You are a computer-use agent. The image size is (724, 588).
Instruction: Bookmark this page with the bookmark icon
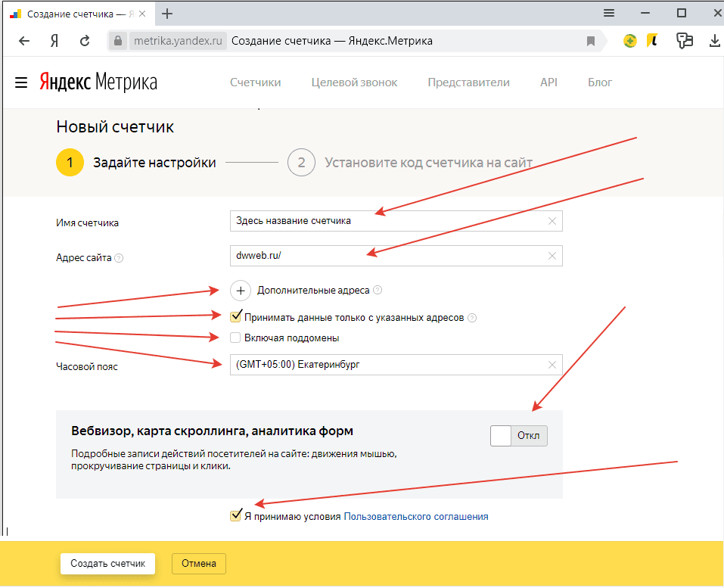click(591, 41)
